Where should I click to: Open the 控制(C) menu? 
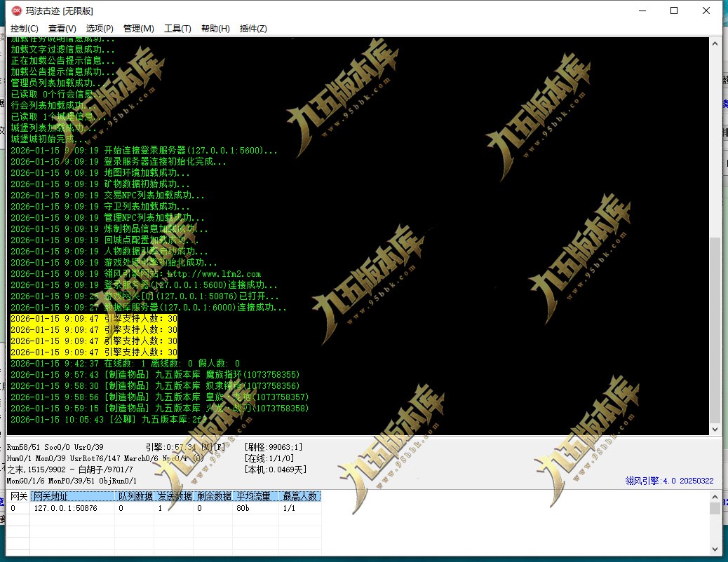tap(24, 28)
